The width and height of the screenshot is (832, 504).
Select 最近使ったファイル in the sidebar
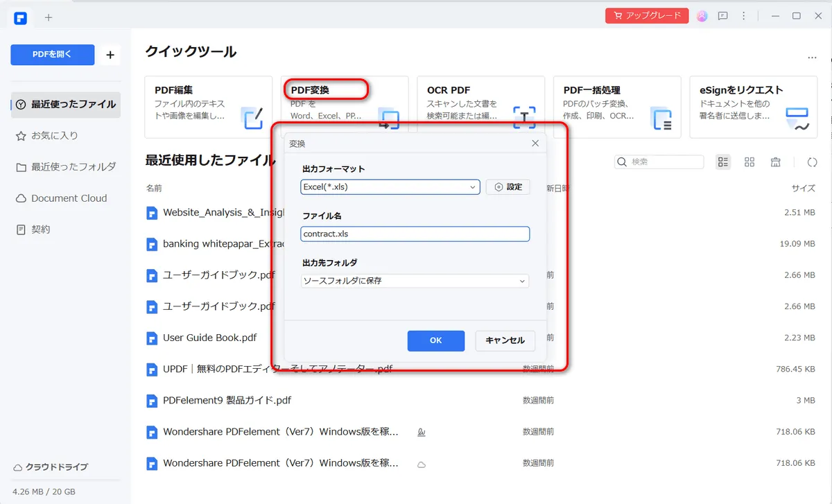point(66,105)
